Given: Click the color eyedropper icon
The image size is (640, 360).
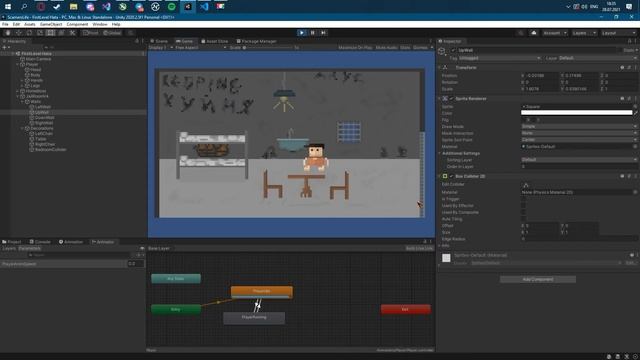Looking at the screenshot, I should [636, 113].
